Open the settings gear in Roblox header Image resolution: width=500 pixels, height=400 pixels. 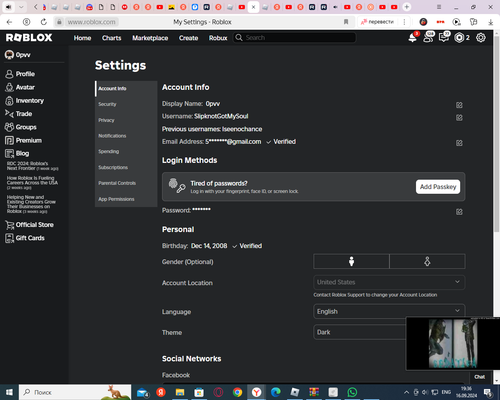(481, 38)
